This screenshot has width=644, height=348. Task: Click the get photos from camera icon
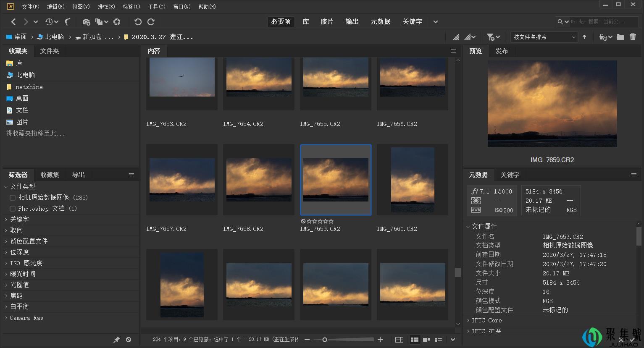(87, 22)
